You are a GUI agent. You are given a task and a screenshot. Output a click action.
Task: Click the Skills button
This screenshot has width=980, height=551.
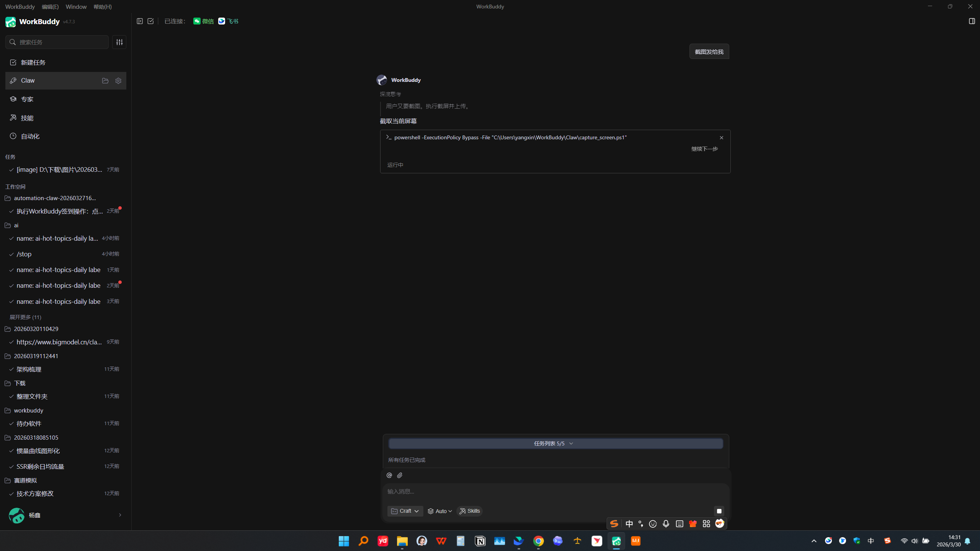point(470,511)
